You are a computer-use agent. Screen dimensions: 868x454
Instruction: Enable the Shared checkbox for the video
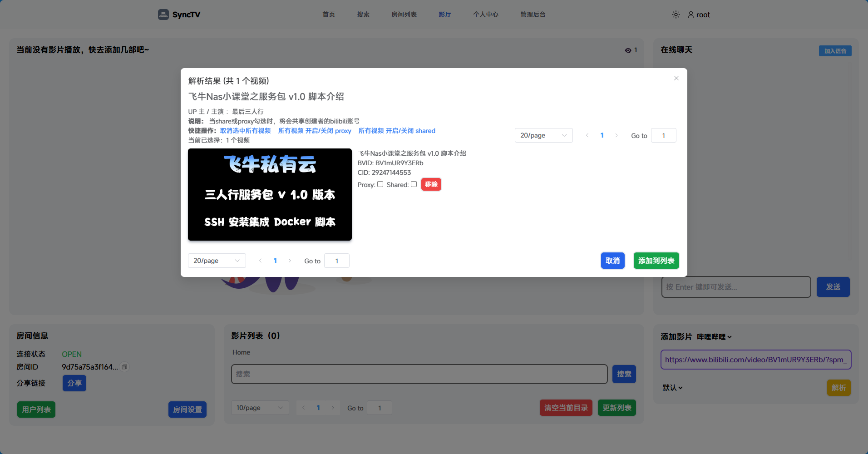414,184
